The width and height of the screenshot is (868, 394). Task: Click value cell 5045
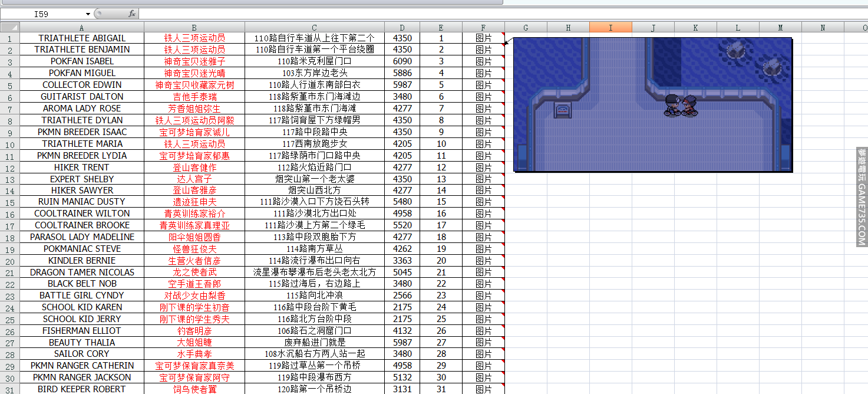point(402,272)
